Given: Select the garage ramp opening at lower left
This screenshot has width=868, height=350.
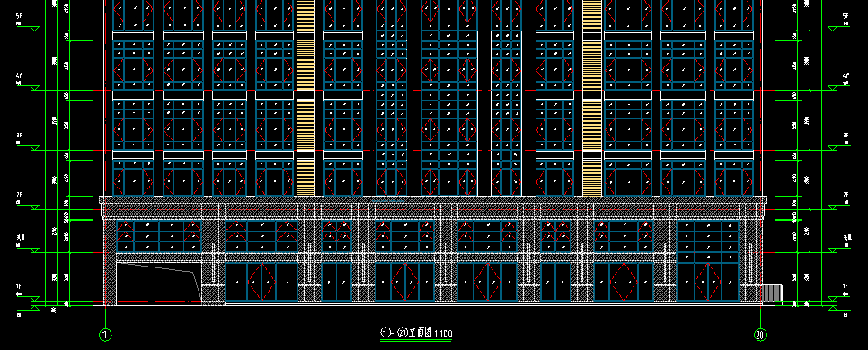Looking at the screenshot, I should coord(158,282).
